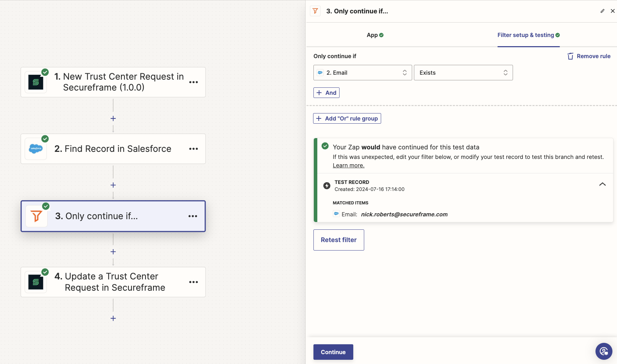The height and width of the screenshot is (364, 617).
Task: Add a step after step 4 at the end
Action: point(113,318)
